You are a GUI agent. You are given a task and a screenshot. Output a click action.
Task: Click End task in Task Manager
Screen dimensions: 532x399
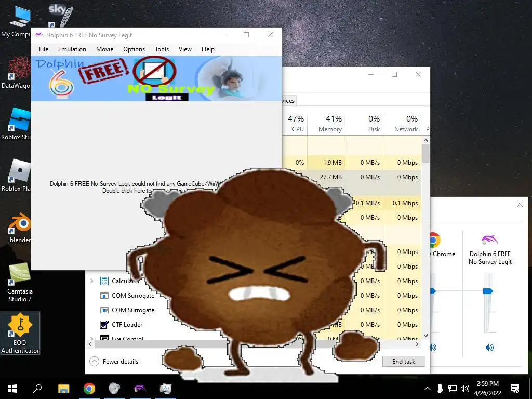click(x=403, y=362)
